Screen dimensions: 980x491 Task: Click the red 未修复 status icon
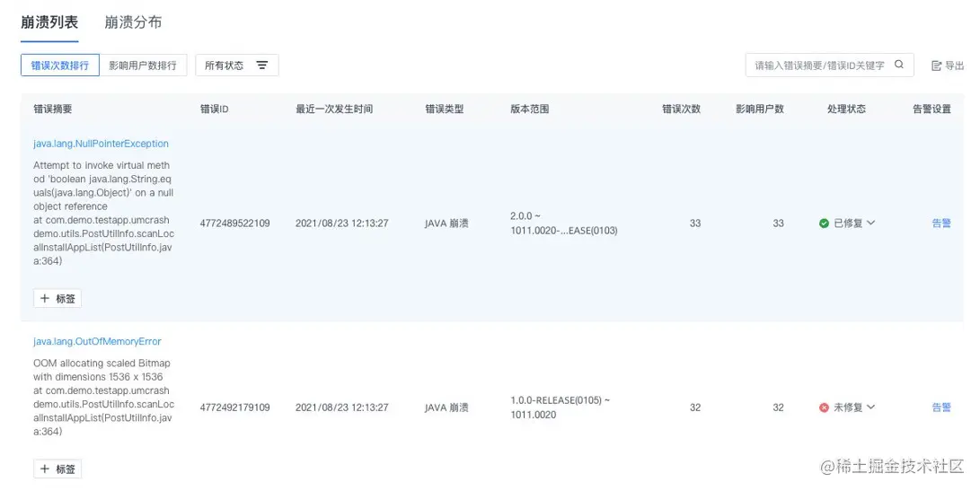824,408
